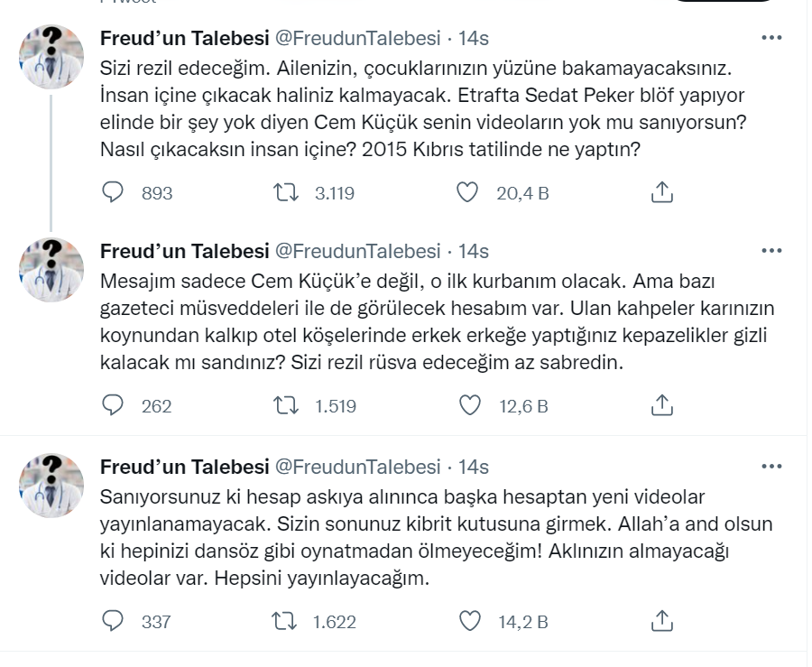Open the more options menu on the first tweet
Screen dimensions: 812x667
click(771, 38)
